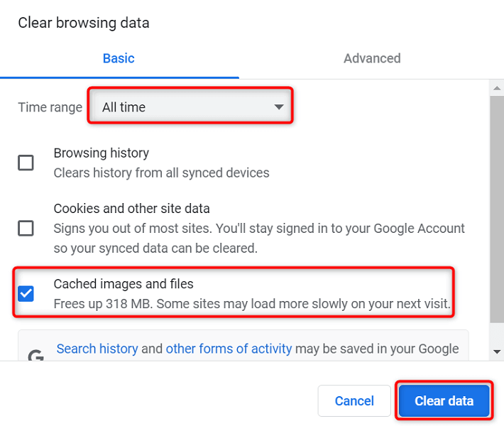
Task: Uncheck the Cached images and files checkbox
Action: point(26,293)
